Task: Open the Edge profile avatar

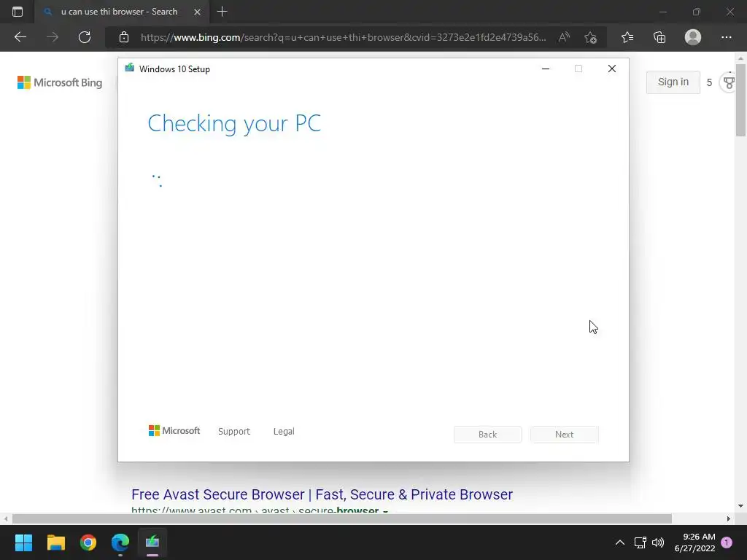Action: coord(693,37)
